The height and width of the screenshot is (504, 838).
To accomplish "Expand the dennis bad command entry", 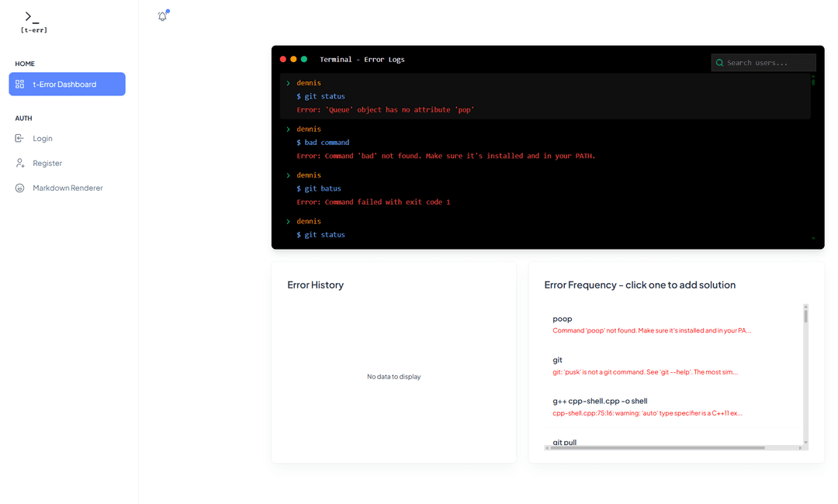I will coord(289,129).
